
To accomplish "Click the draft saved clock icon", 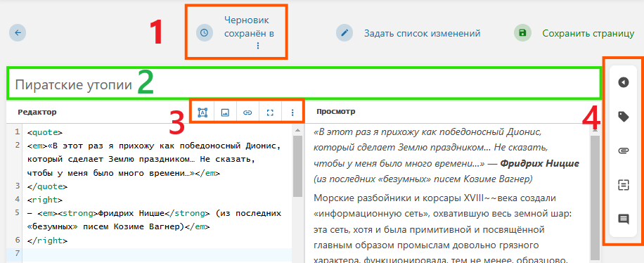I will pos(204,32).
